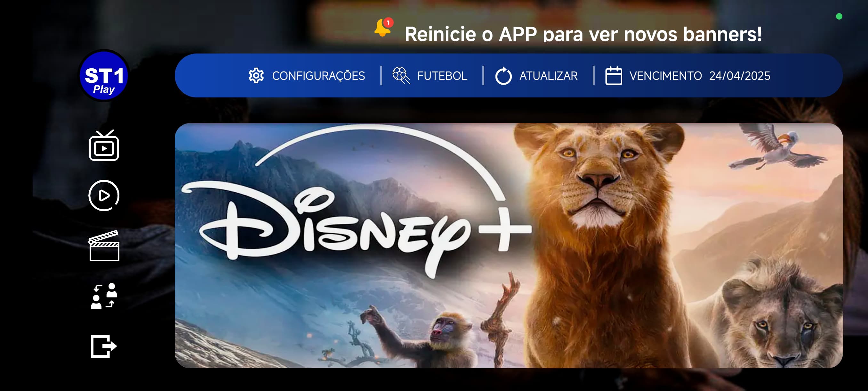
Task: Select the FUTEBOL menu item
Action: (442, 76)
